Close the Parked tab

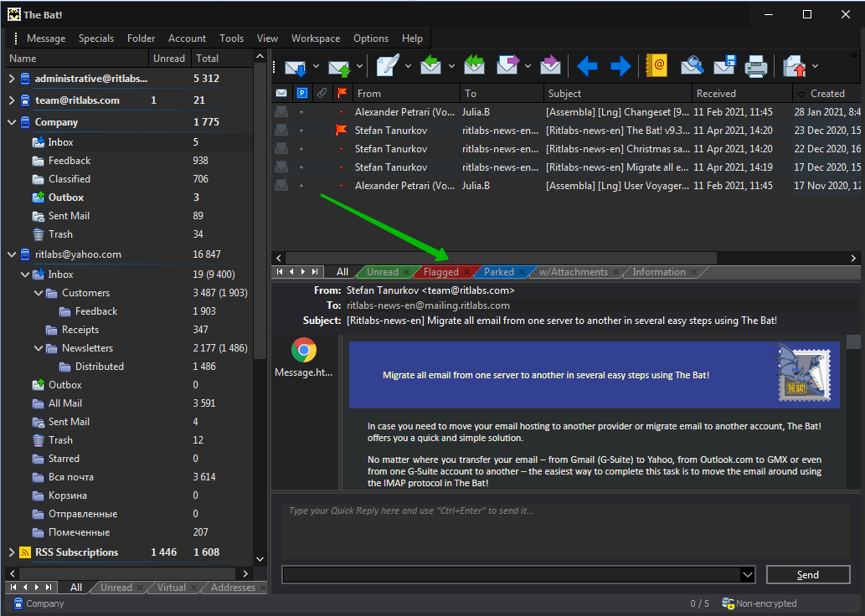522,272
